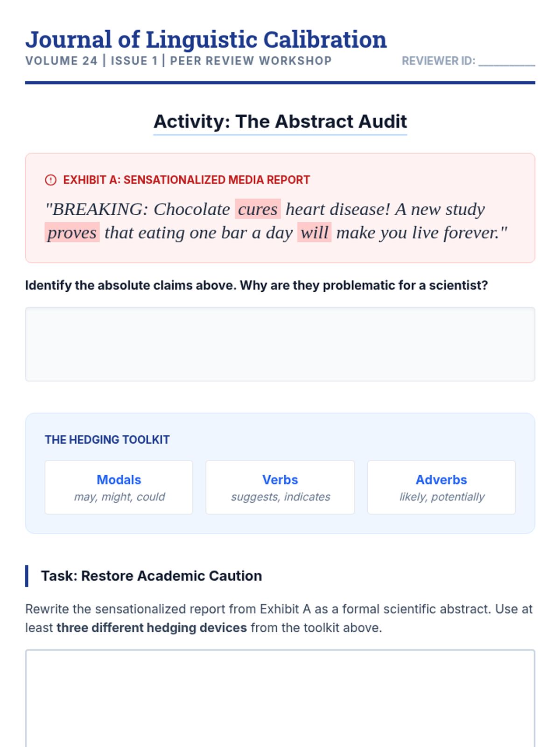Click the highlighted word 'will'

coord(314,232)
